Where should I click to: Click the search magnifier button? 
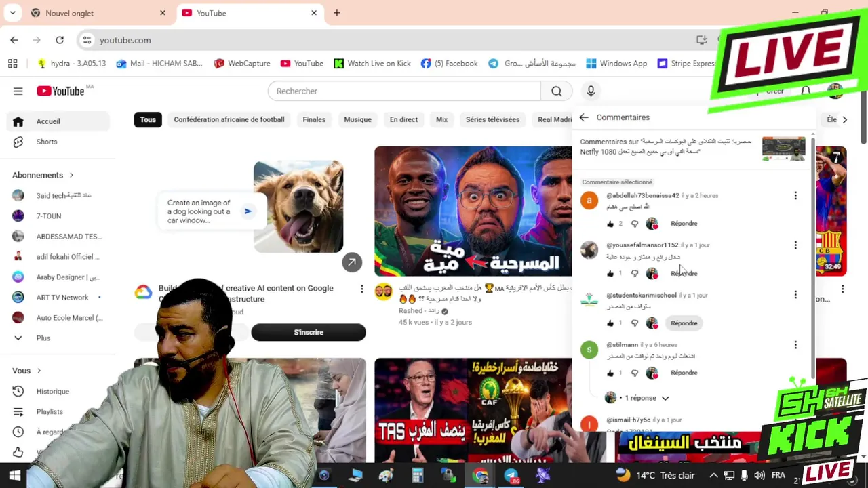pyautogui.click(x=557, y=91)
